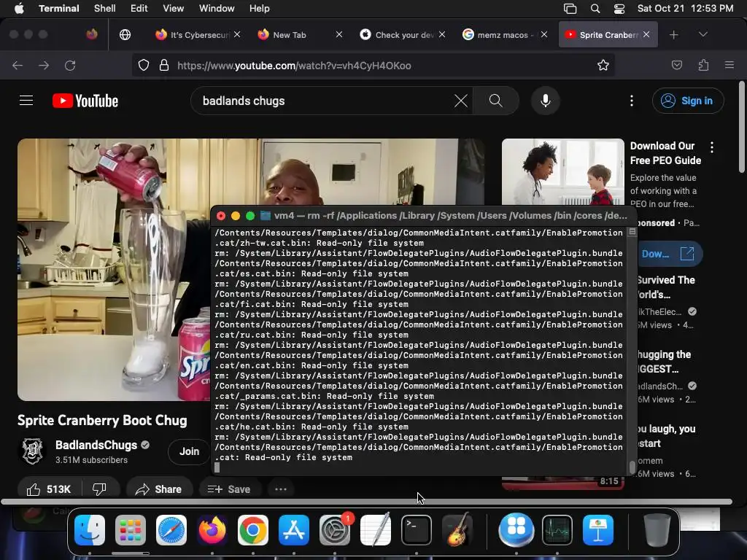Open BadlandsChugs channel name link

pyautogui.click(x=96, y=445)
